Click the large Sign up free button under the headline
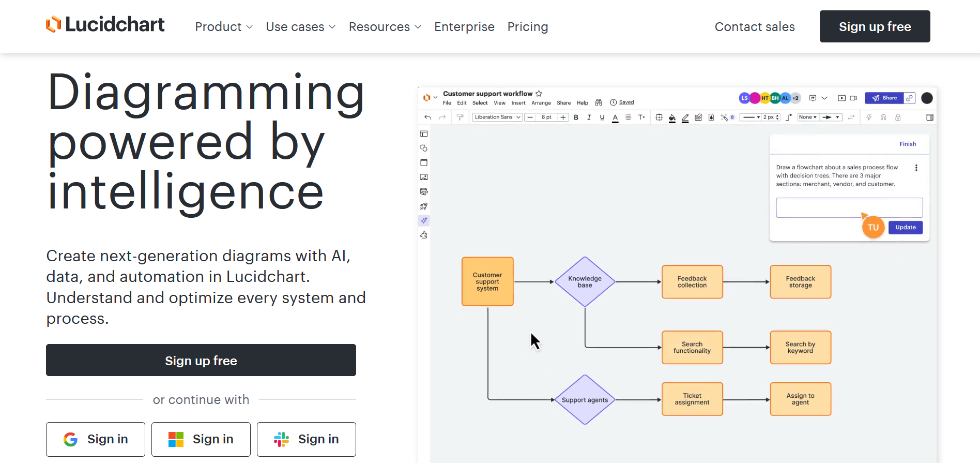This screenshot has width=980, height=463. click(201, 360)
